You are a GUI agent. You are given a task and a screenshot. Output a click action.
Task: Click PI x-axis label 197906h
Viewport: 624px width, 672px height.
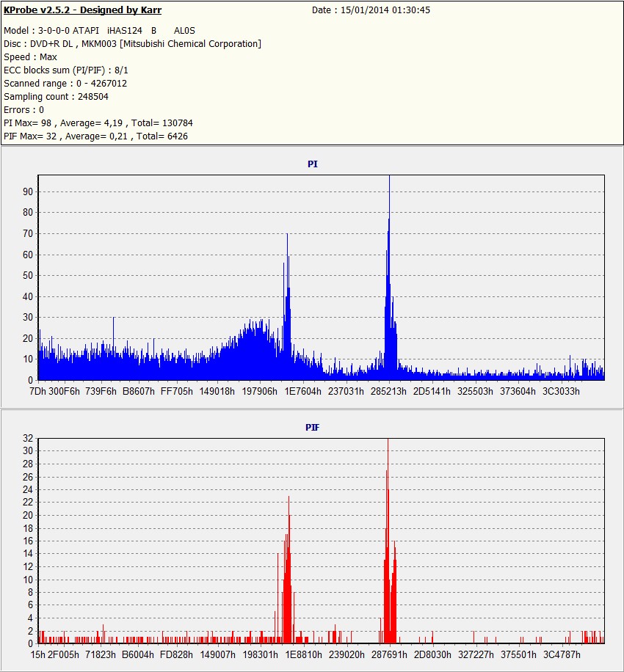259,391
